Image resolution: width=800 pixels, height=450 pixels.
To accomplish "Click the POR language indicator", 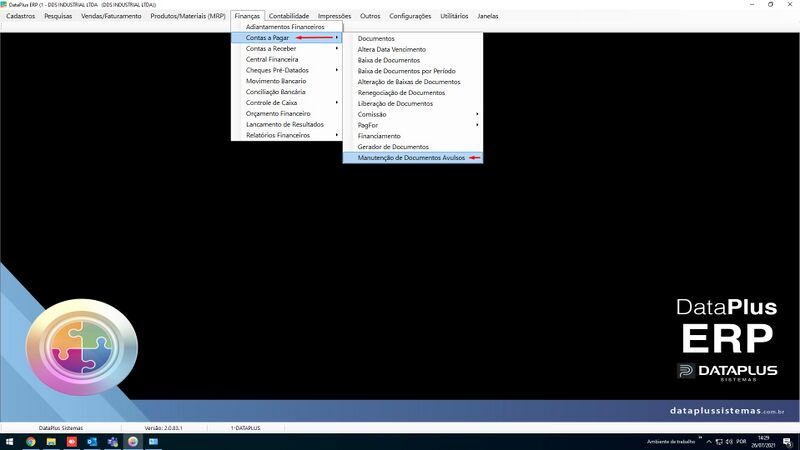I will (x=741, y=442).
